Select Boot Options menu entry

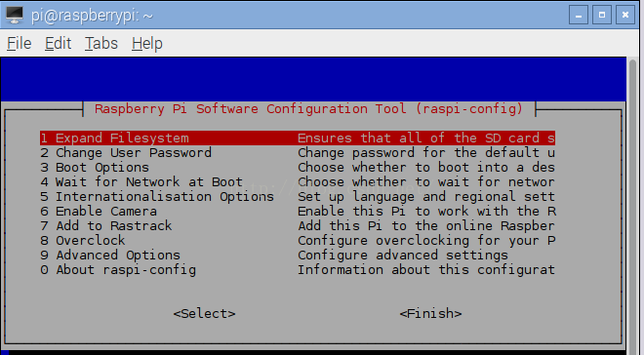click(x=298, y=168)
